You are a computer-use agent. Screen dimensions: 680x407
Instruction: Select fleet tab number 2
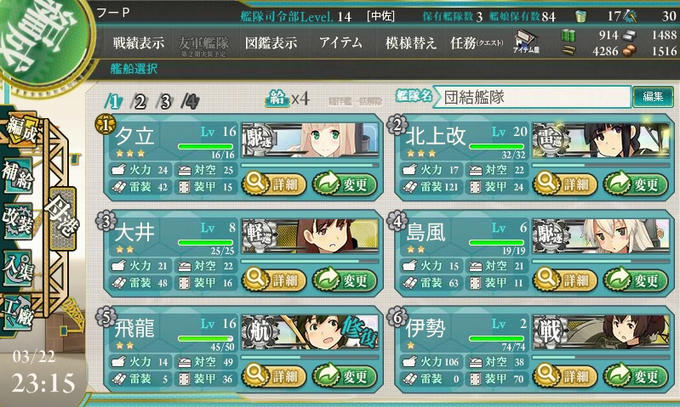click(x=140, y=102)
